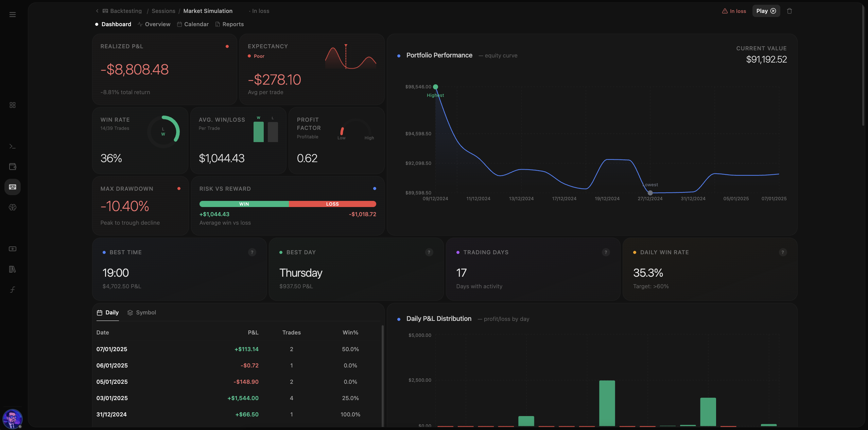The height and width of the screenshot is (430, 868).
Task: Click the Expectancy sparkline chart
Action: [x=351, y=56]
